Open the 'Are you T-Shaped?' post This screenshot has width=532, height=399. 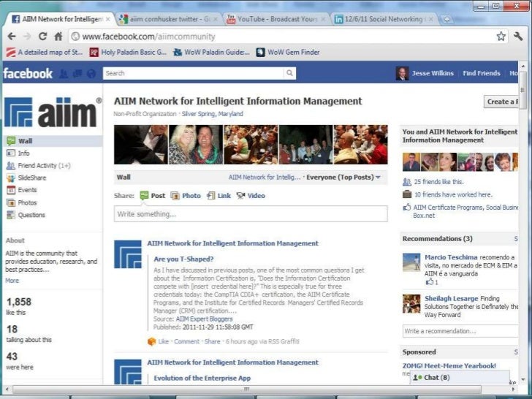tap(183, 259)
